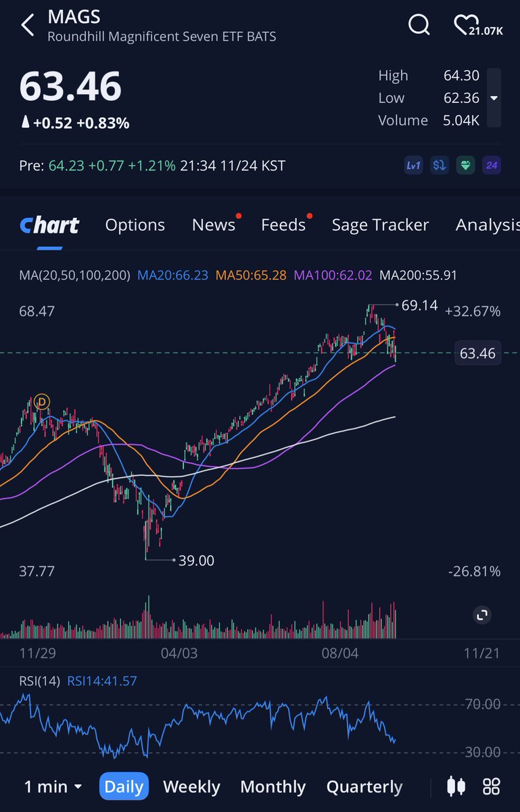Expand chart to fullscreen icon
The width and height of the screenshot is (520, 812).
[x=482, y=615]
